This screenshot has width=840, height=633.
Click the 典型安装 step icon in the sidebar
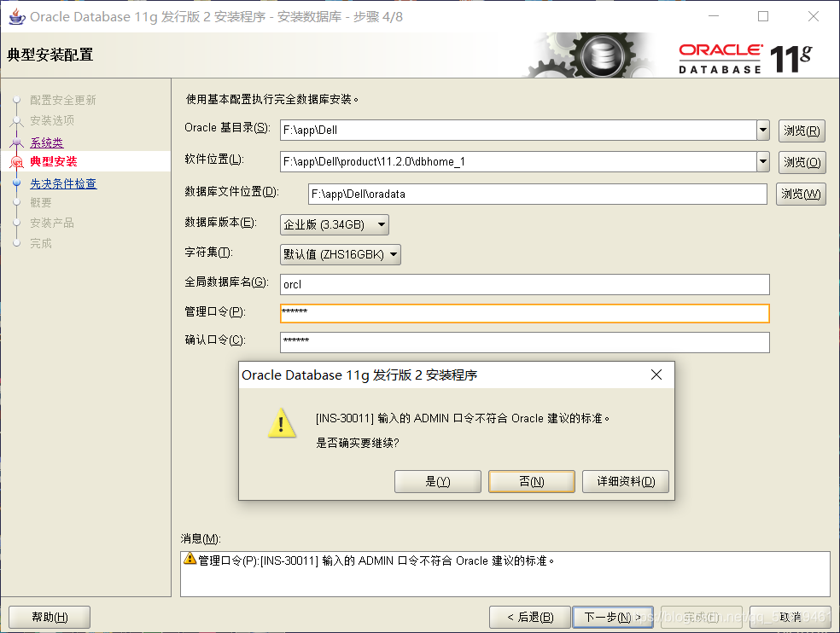(16, 162)
